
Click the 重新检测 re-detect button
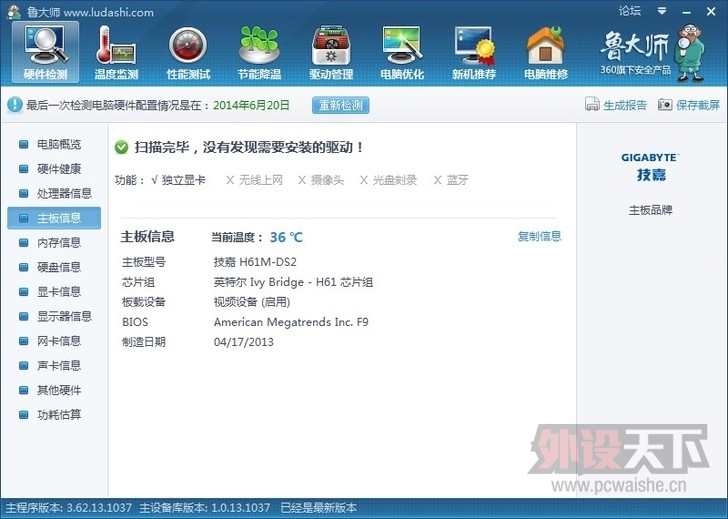coord(340,105)
